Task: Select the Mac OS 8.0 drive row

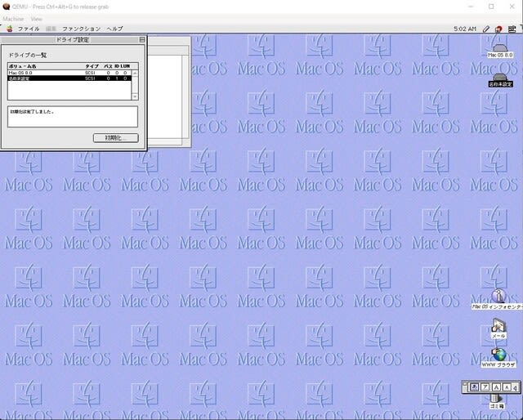Action: click(x=69, y=73)
